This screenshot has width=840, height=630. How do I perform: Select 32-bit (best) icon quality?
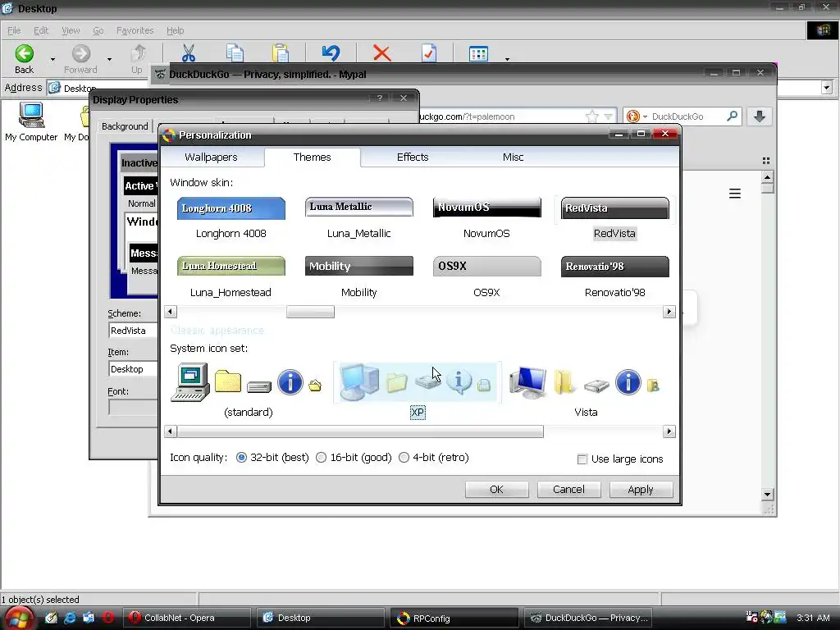(242, 458)
